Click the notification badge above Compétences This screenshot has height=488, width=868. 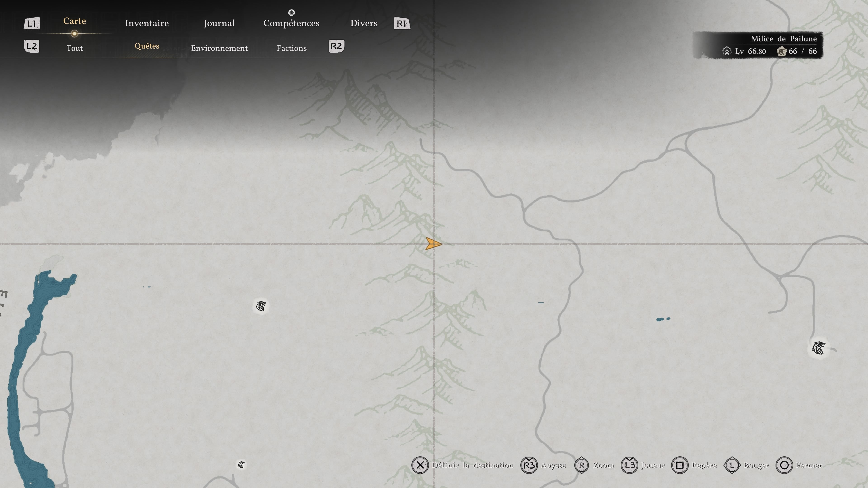[x=291, y=12]
